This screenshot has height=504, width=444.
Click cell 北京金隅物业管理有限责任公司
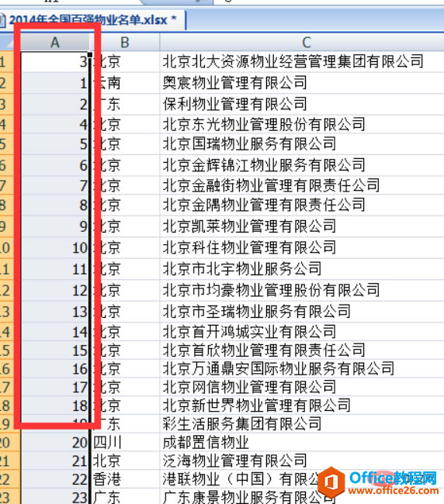(302, 205)
